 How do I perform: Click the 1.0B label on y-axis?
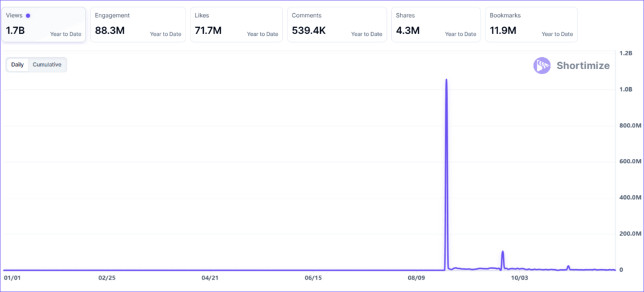(625, 90)
